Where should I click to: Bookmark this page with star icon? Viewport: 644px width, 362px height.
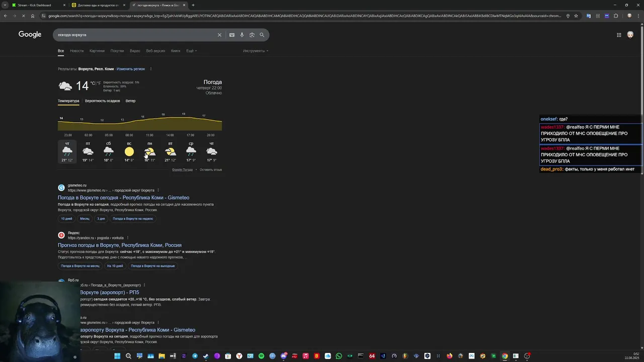[x=576, y=16]
